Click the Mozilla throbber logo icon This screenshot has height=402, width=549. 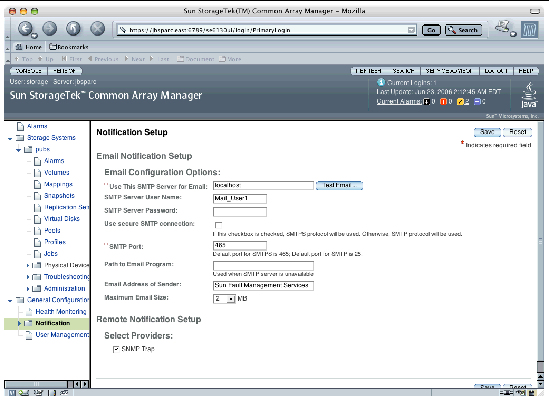click(529, 29)
